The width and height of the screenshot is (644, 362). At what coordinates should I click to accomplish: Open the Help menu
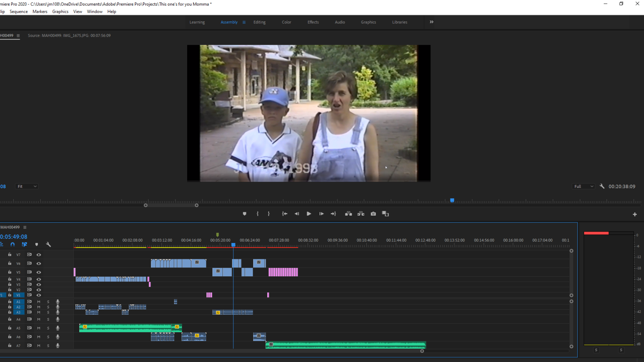[x=112, y=12]
